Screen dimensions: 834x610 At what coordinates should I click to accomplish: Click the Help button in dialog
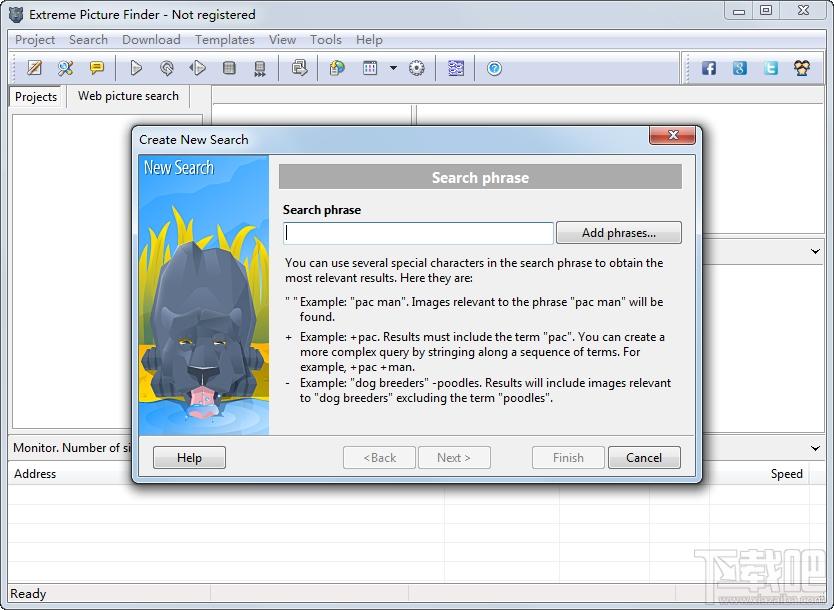(189, 457)
